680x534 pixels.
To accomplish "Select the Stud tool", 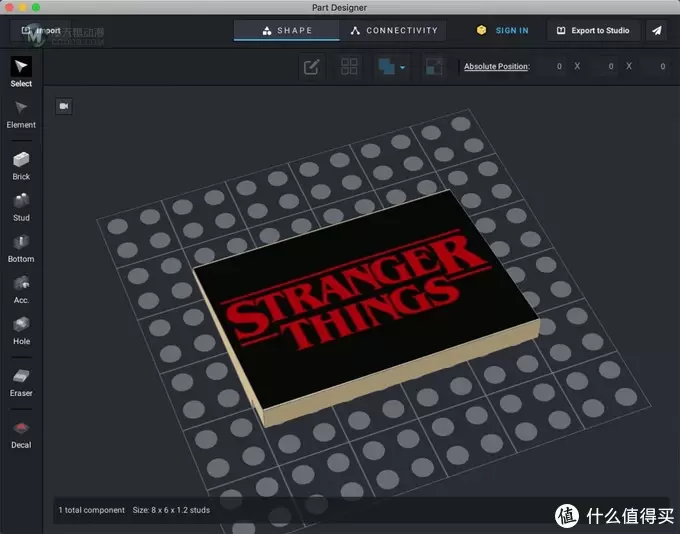I will pyautogui.click(x=21, y=207).
